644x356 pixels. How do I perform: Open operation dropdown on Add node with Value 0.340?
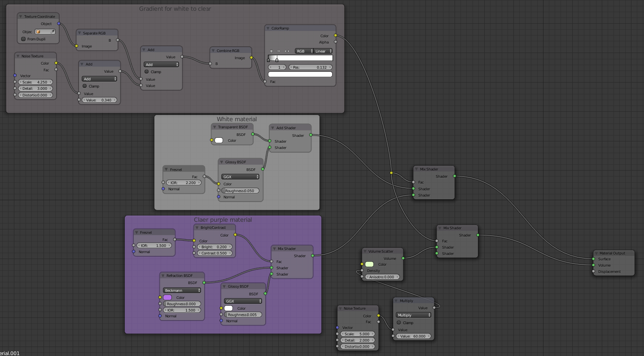[x=99, y=79]
